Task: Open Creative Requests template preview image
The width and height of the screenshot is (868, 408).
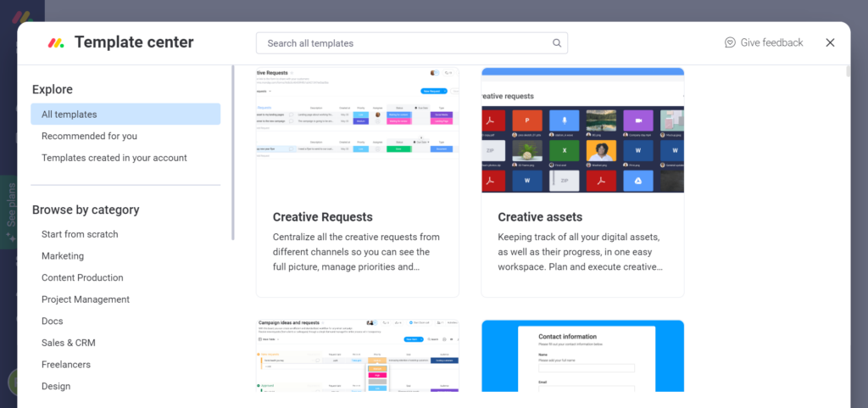Action: tap(358, 130)
